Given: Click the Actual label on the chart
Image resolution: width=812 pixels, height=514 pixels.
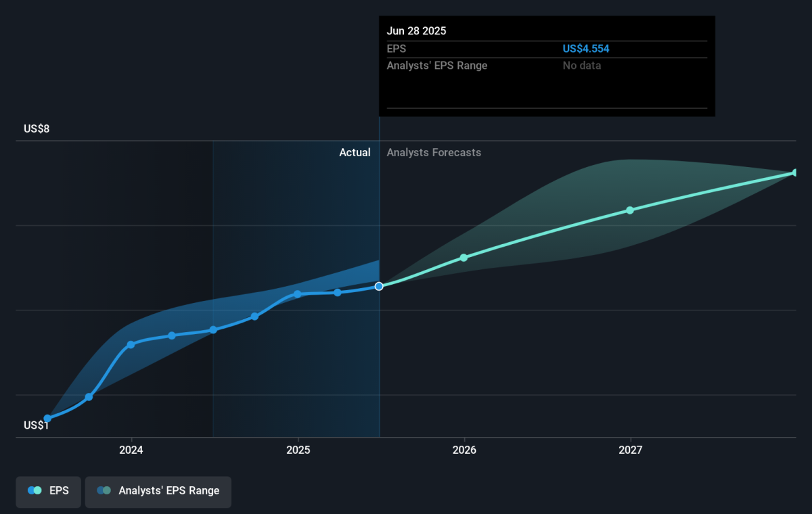Looking at the screenshot, I should 355,153.
